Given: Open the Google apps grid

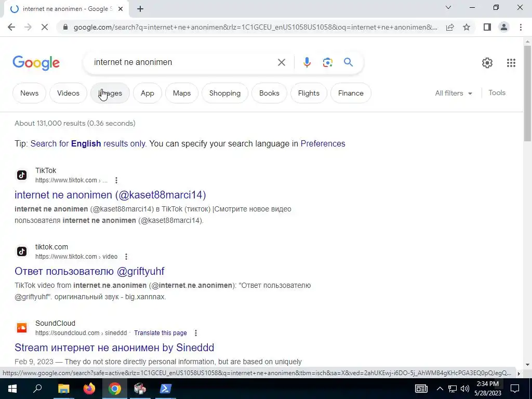Looking at the screenshot, I should point(511,63).
